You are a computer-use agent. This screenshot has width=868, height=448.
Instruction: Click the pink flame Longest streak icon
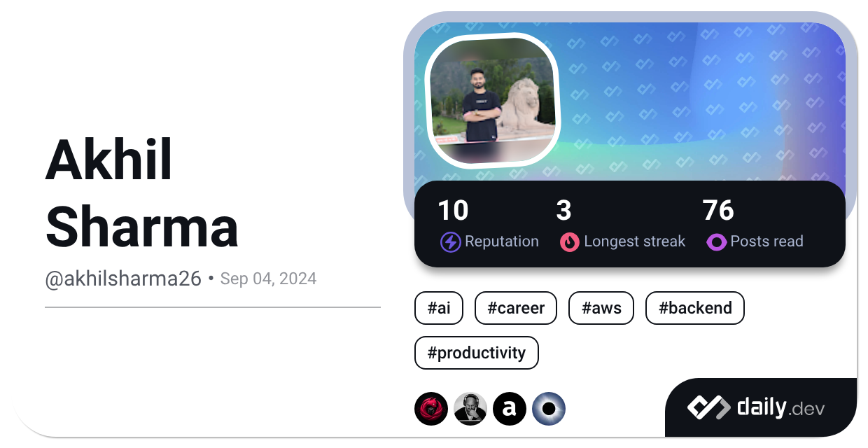click(x=569, y=242)
